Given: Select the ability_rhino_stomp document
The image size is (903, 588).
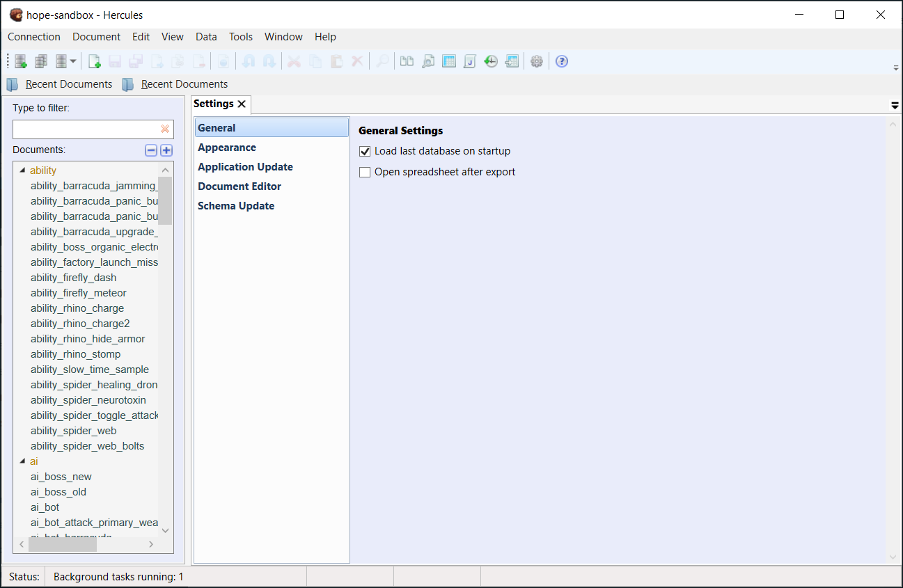Looking at the screenshot, I should coord(76,354).
